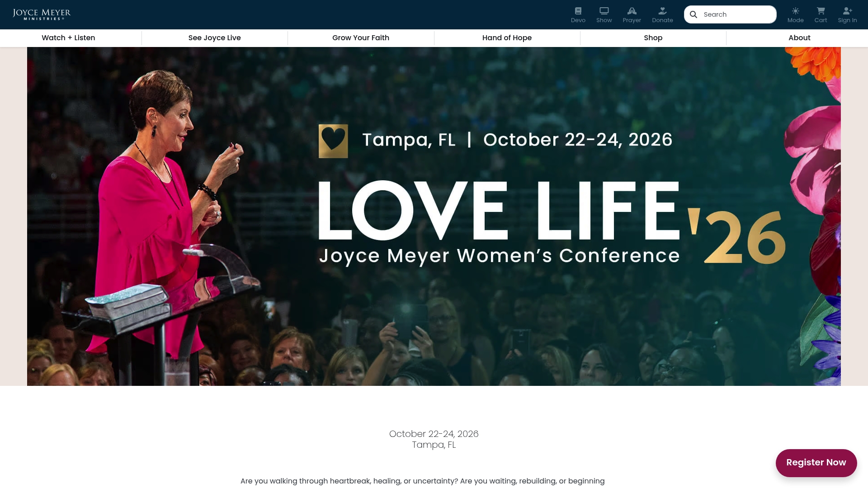Open the See Joyce Live menu
This screenshot has width=868, height=488.
[215, 38]
